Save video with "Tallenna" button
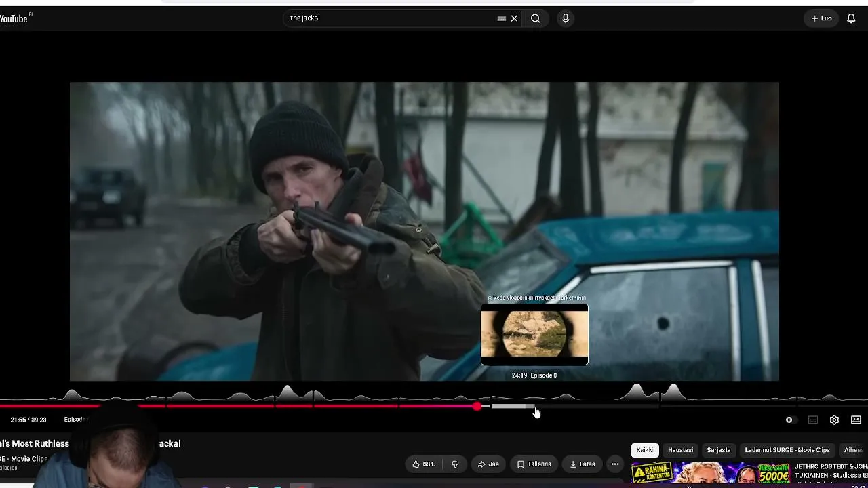Viewport: 868px width, 488px height. (534, 464)
